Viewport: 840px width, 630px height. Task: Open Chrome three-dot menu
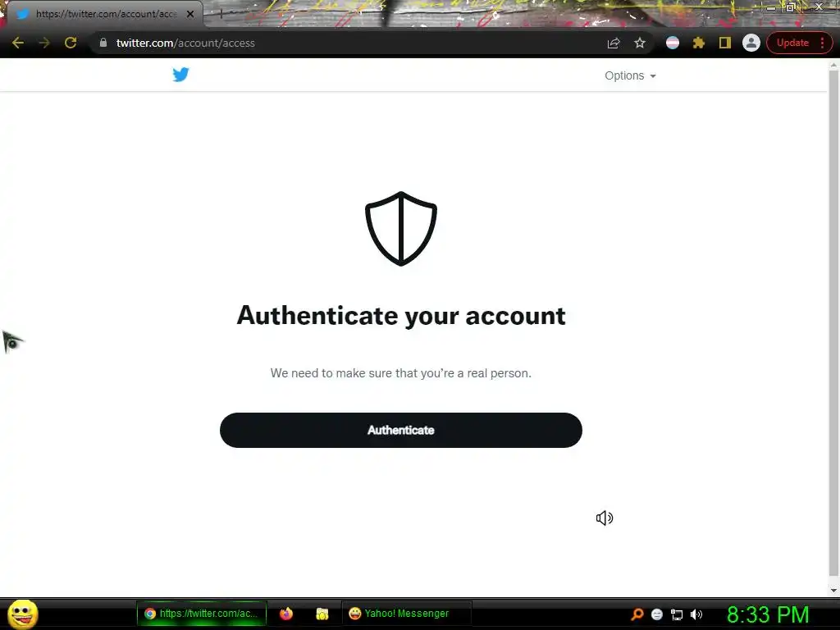tap(822, 43)
